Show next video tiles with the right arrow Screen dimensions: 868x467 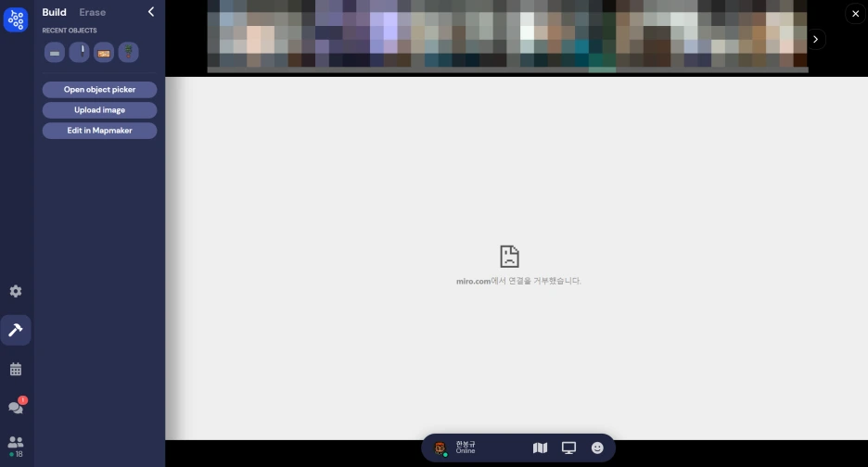[815, 39]
